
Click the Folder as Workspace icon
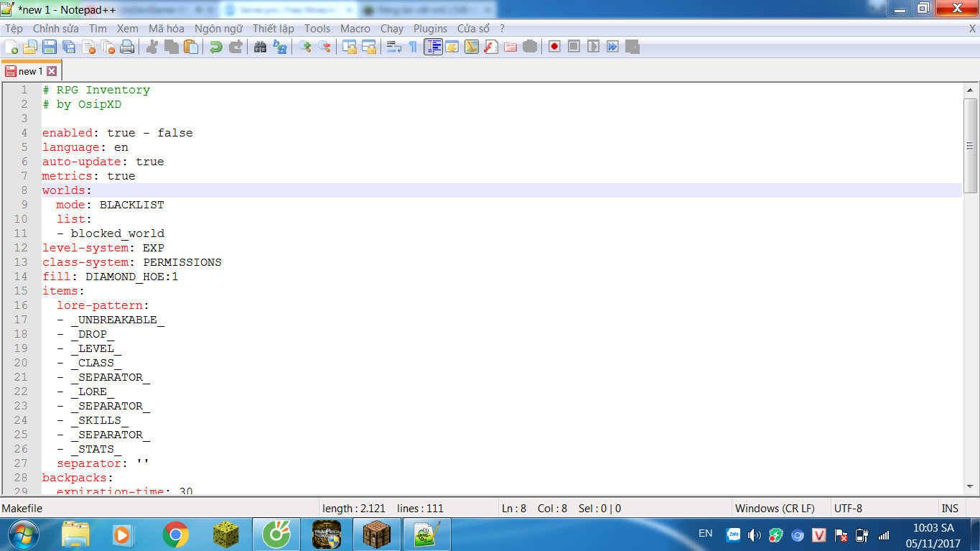coord(510,47)
